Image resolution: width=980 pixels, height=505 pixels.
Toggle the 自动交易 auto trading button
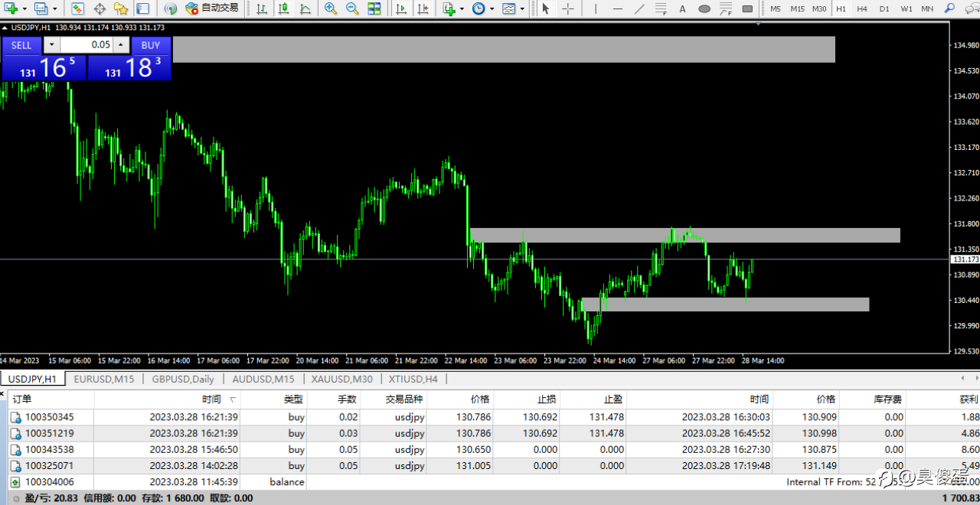pos(211,8)
